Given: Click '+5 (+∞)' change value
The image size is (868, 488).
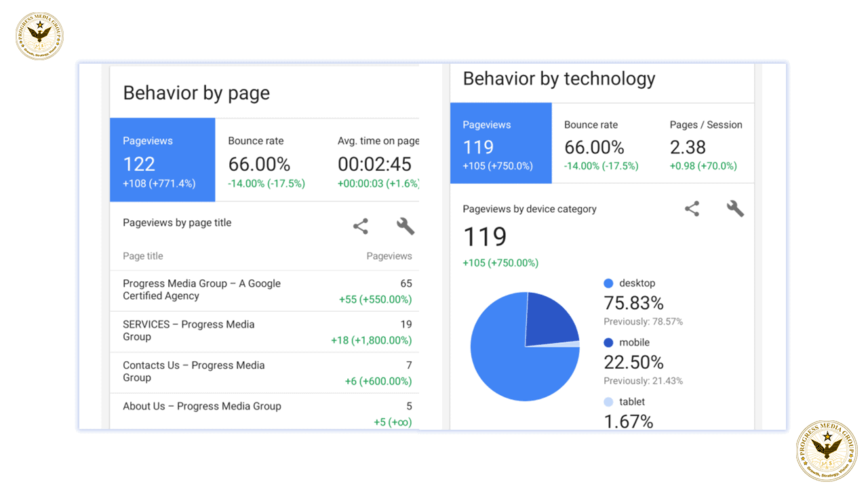Looking at the screenshot, I should pyautogui.click(x=393, y=422).
